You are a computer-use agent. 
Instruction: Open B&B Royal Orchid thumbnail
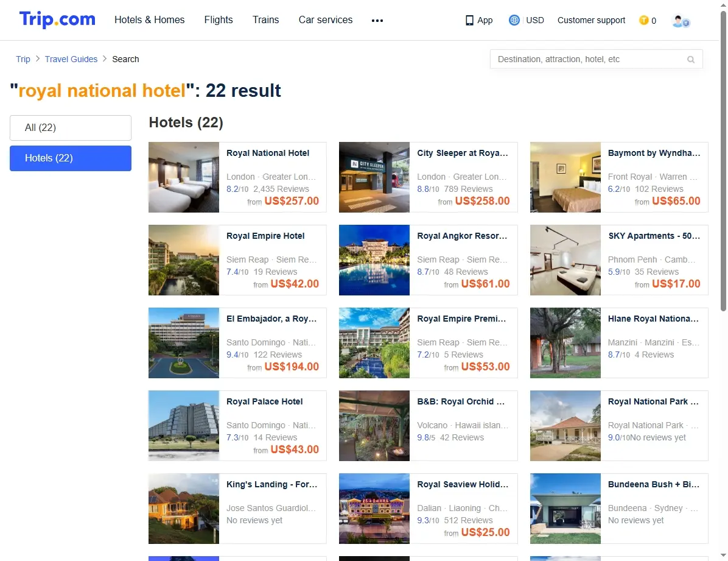[374, 425]
